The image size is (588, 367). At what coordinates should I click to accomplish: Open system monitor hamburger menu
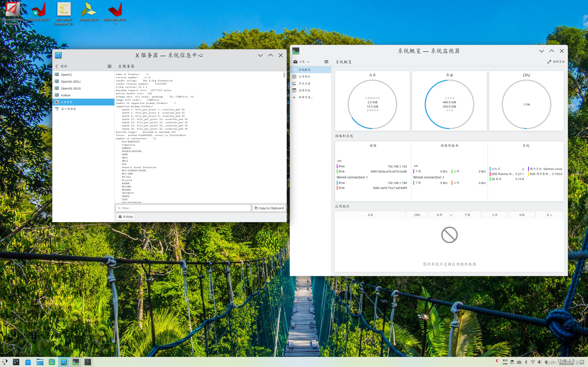[x=326, y=62]
